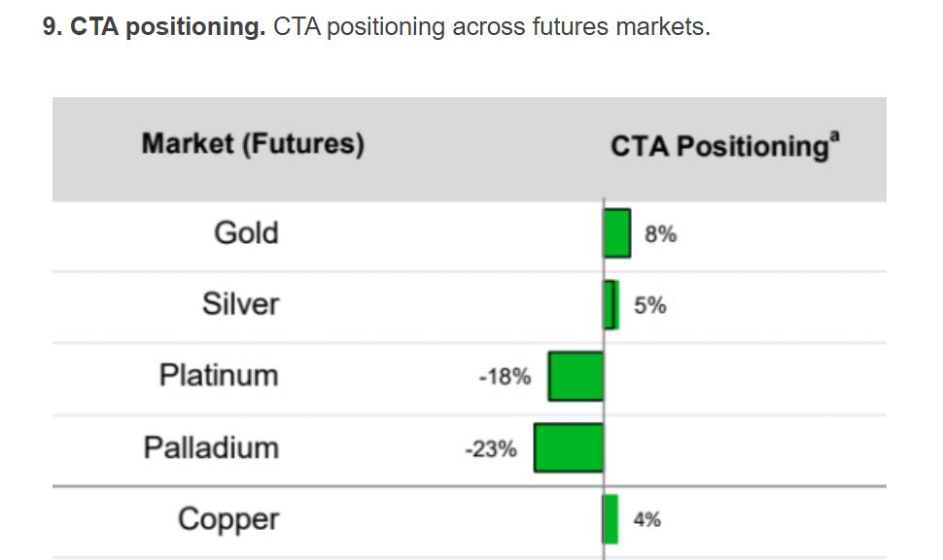The height and width of the screenshot is (560, 943).
Task: Click the CTA Positioning column header
Action: pos(717,147)
